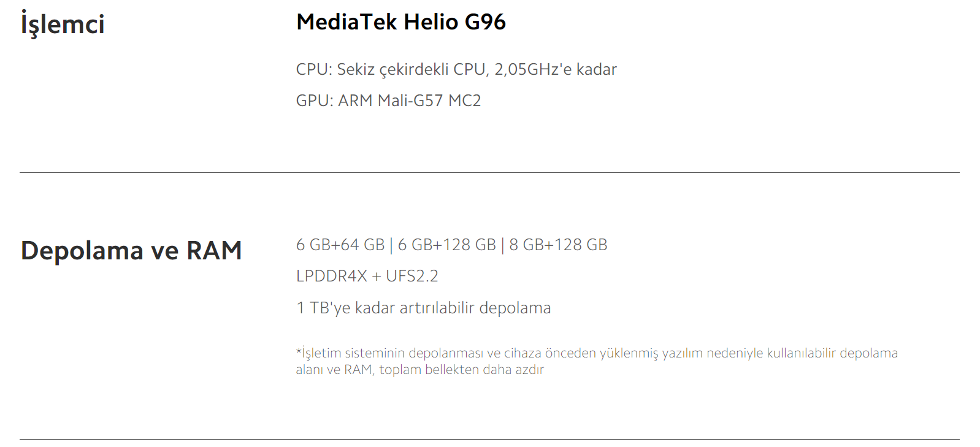Click the divider line below the İşlemci section

point(489,172)
